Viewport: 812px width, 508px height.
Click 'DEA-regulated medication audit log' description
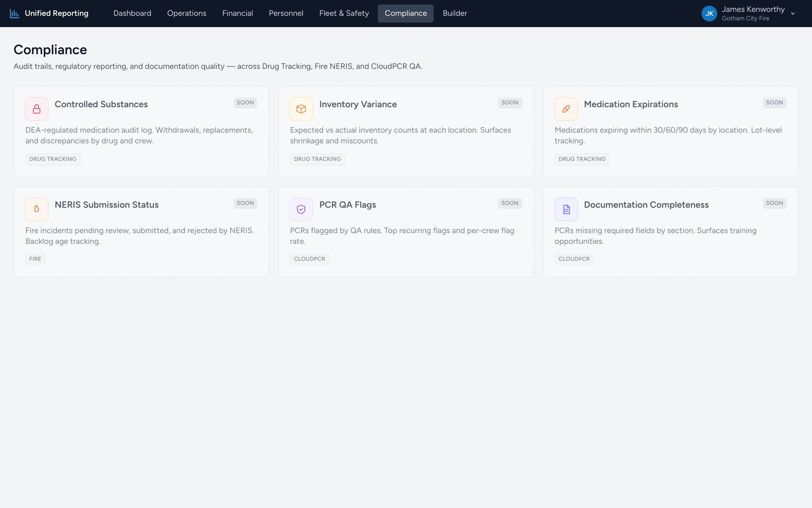point(139,135)
